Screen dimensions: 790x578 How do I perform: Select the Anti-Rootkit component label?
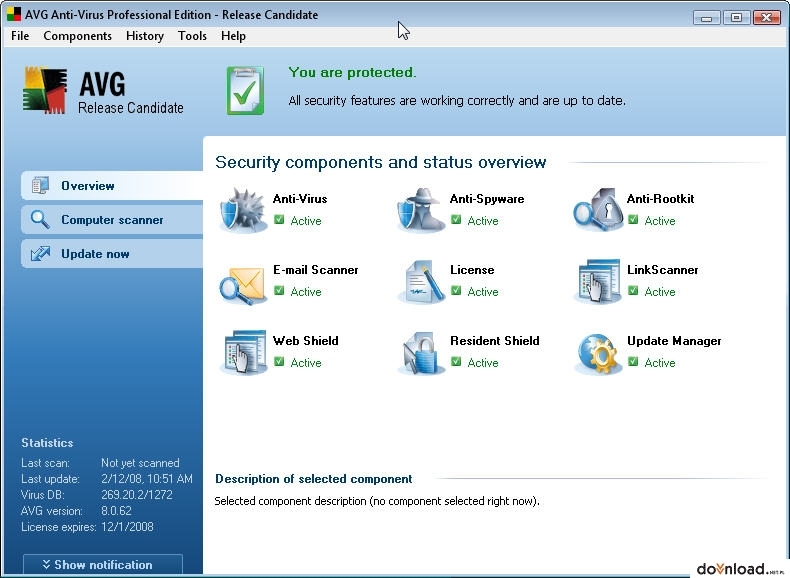point(661,199)
